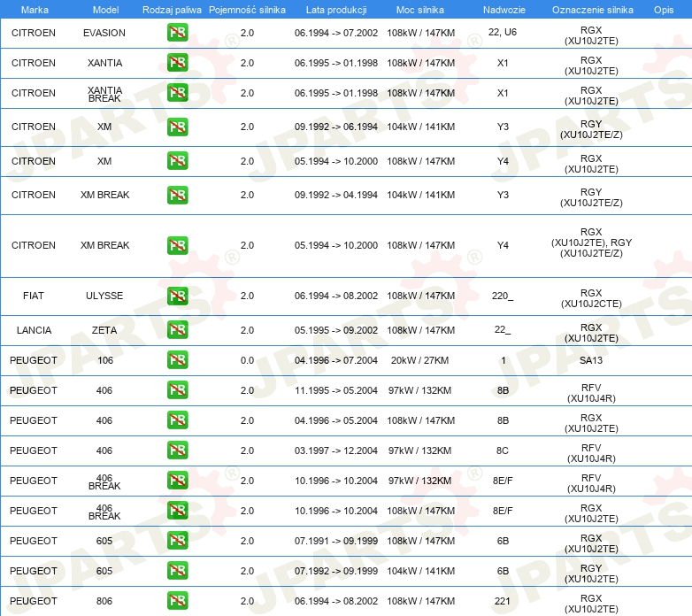Select the fuel icon for Citroen Xantia Break
The height and width of the screenshot is (616, 692).
(x=177, y=93)
